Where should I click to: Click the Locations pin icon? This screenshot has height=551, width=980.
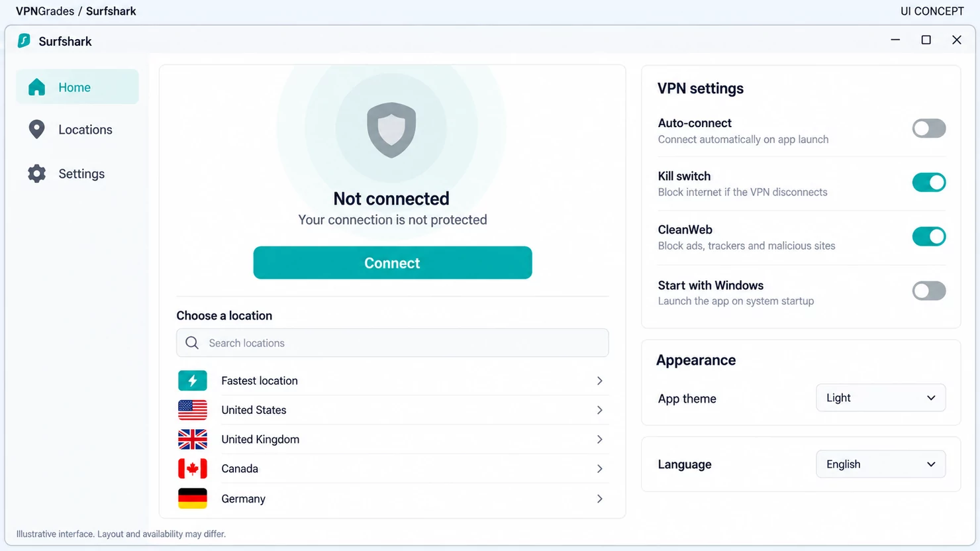37,130
